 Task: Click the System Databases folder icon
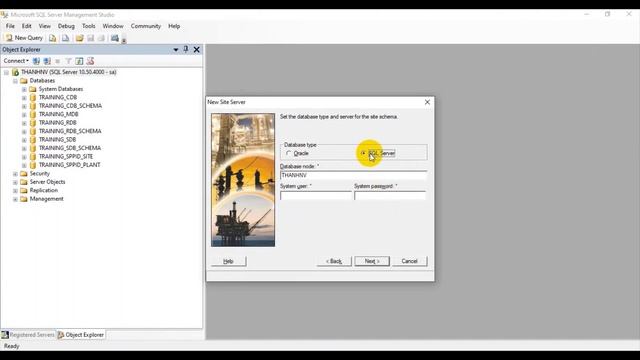click(x=33, y=89)
